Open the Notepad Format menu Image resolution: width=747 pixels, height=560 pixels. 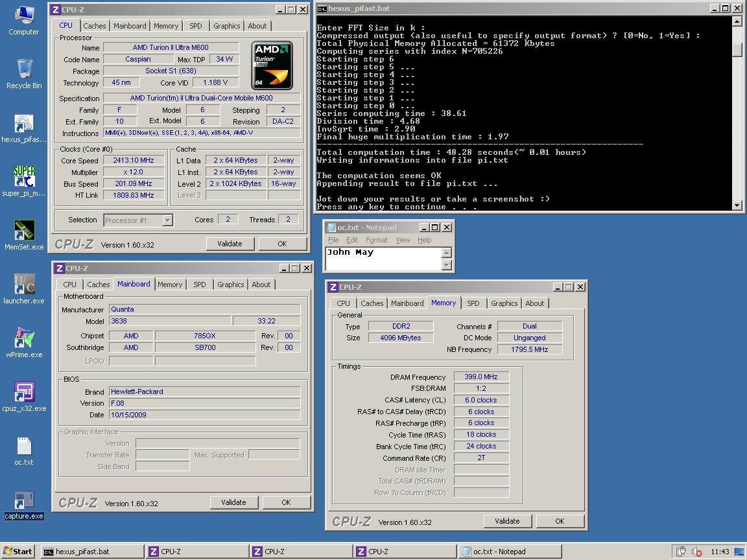[x=376, y=240]
